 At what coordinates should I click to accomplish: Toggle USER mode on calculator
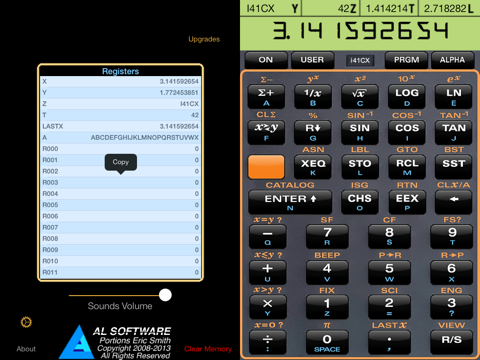[x=312, y=60]
